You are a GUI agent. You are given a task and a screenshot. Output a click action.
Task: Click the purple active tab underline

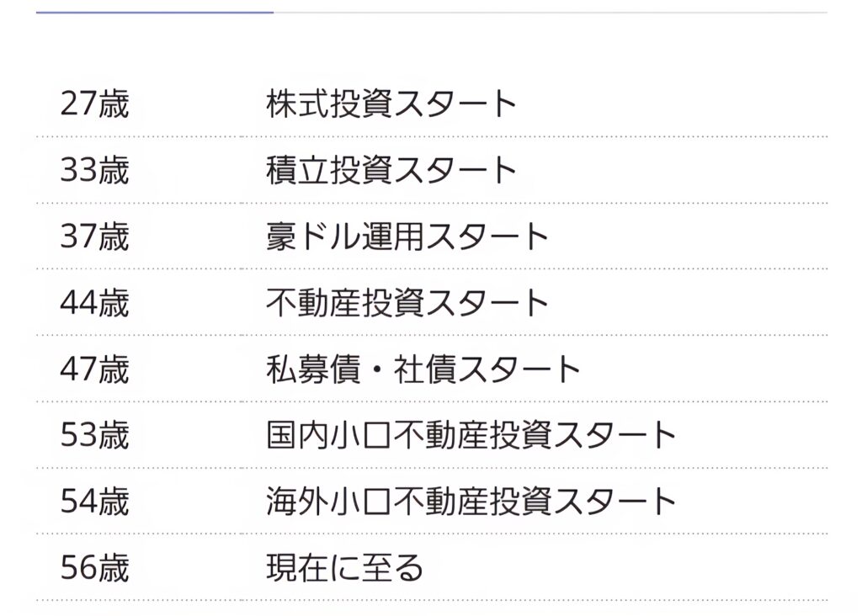click(155, 13)
